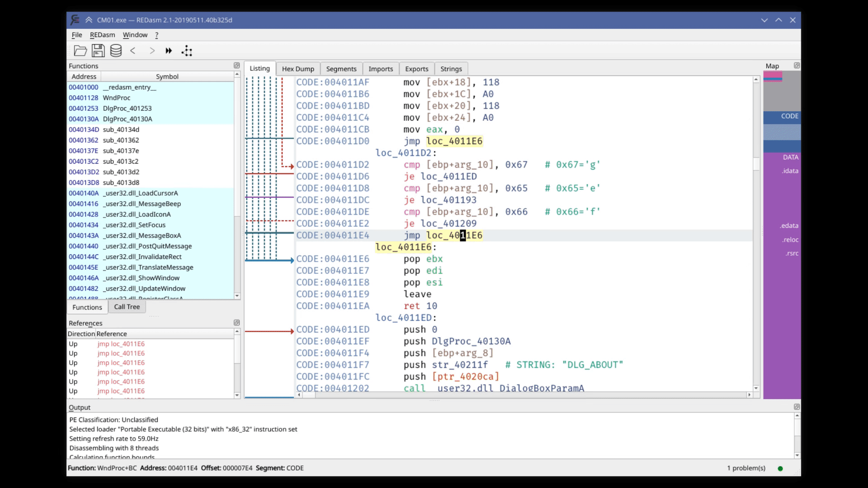Click the Open file folder icon
The width and height of the screenshot is (868, 488).
click(80, 51)
